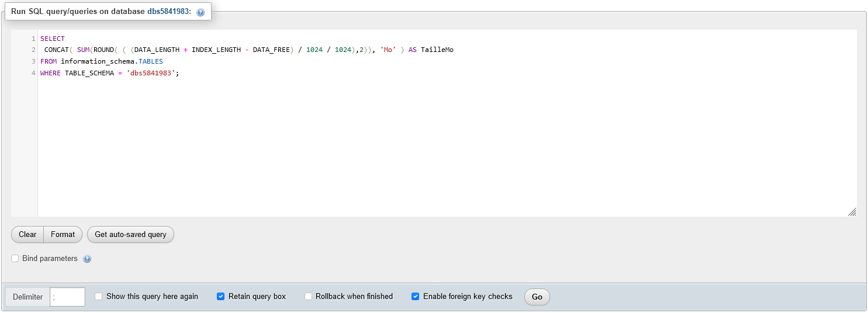Check Show this query here again
868x313 pixels.
(x=99, y=297)
